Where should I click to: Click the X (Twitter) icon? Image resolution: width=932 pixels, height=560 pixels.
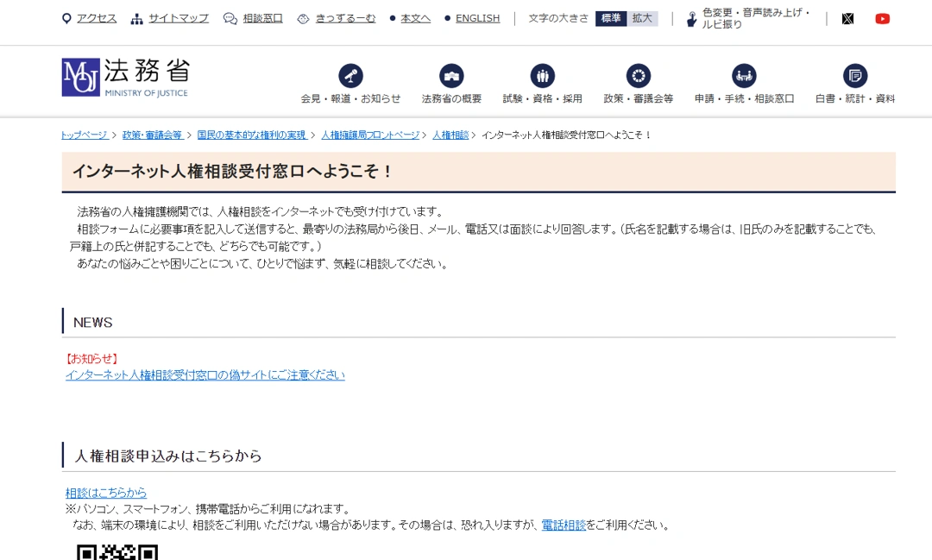point(847,19)
